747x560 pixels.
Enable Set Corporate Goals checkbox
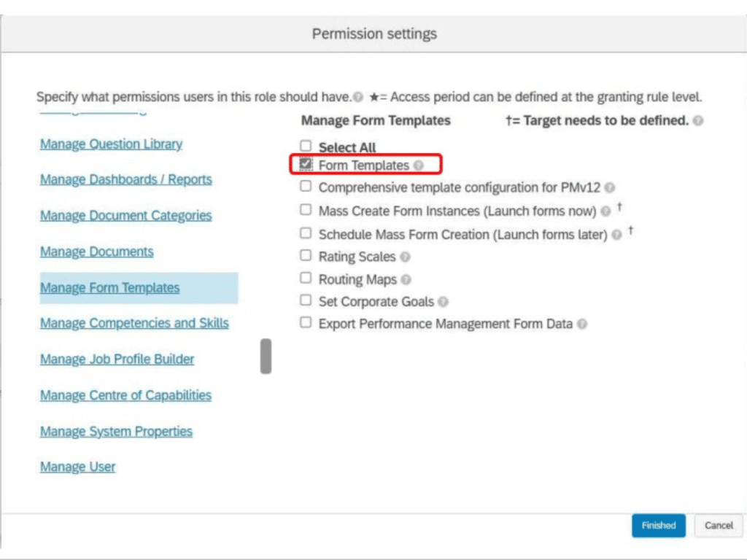[306, 300]
